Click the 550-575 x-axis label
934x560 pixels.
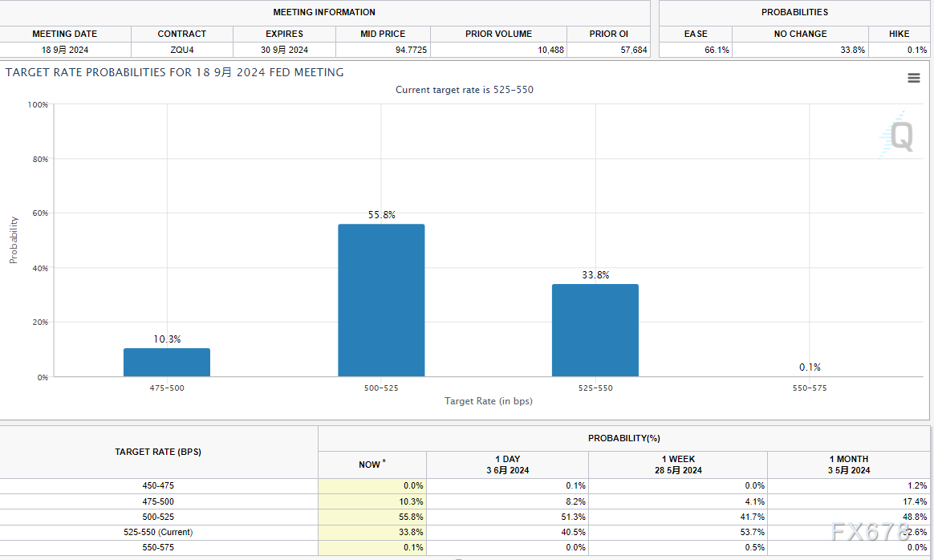(x=809, y=388)
